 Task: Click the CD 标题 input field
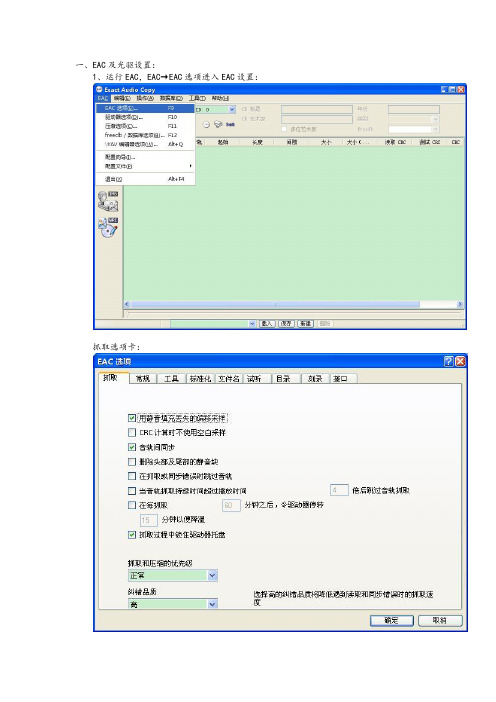tap(316, 109)
